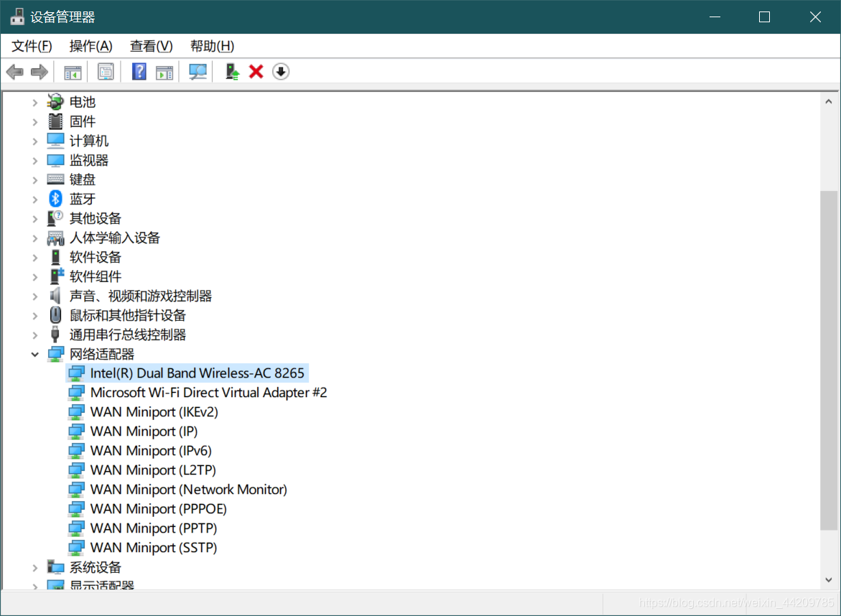Select WAN Miniport (Network Monitor)
The height and width of the screenshot is (616, 841).
[189, 489]
